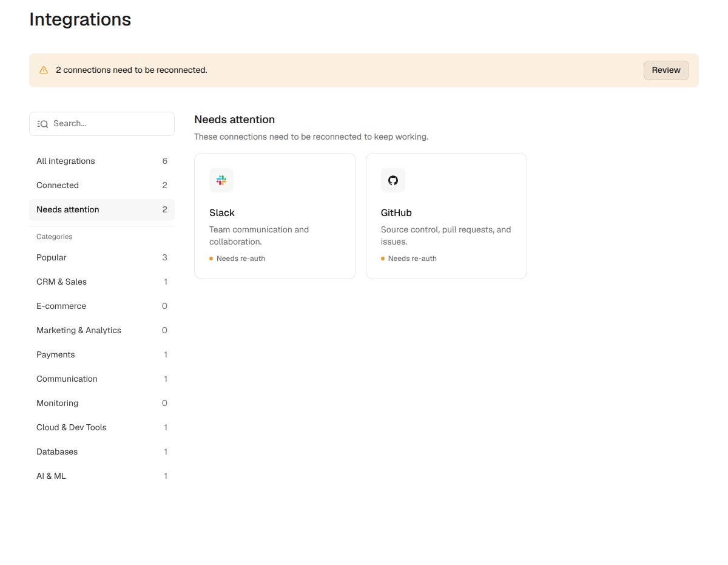This screenshot has height=565, width=728.
Task: Click the subtitle about reconnecting connections
Action: (311, 137)
